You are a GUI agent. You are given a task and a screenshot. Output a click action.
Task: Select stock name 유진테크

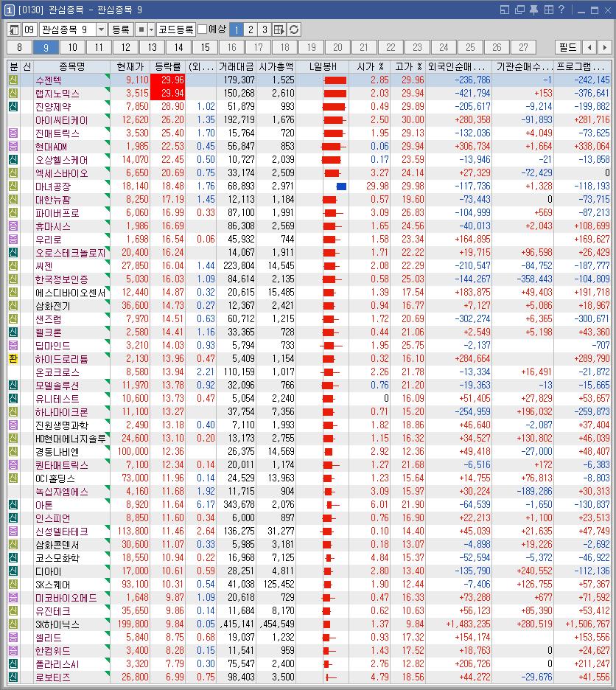click(53, 611)
